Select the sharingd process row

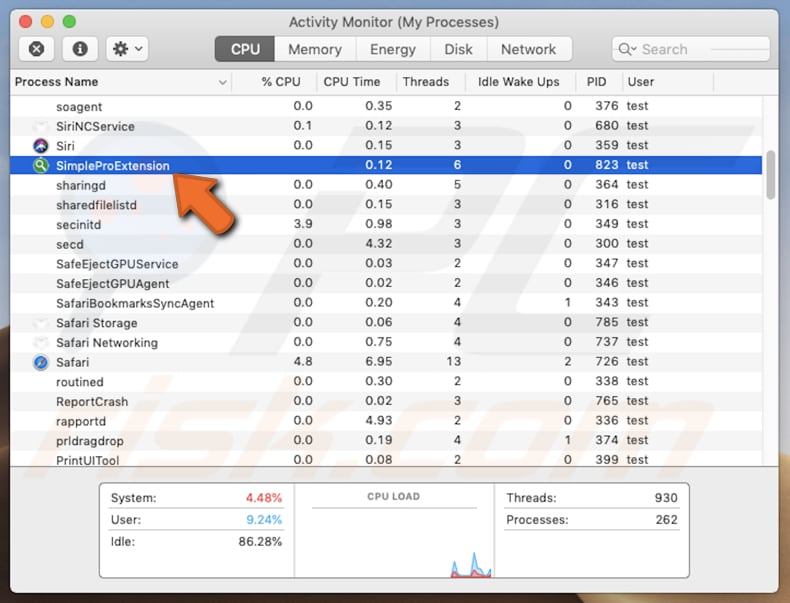tap(386, 185)
